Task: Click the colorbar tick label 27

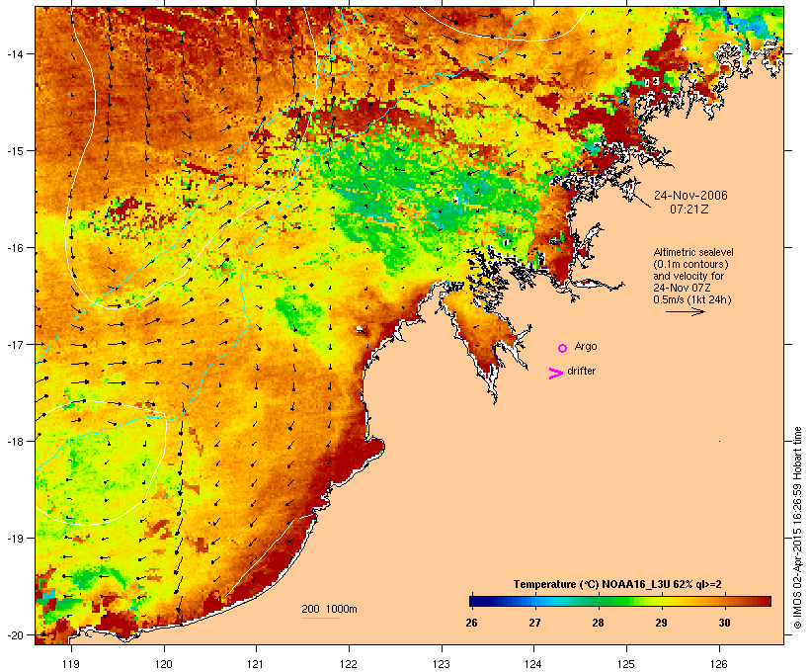Action: [534, 623]
